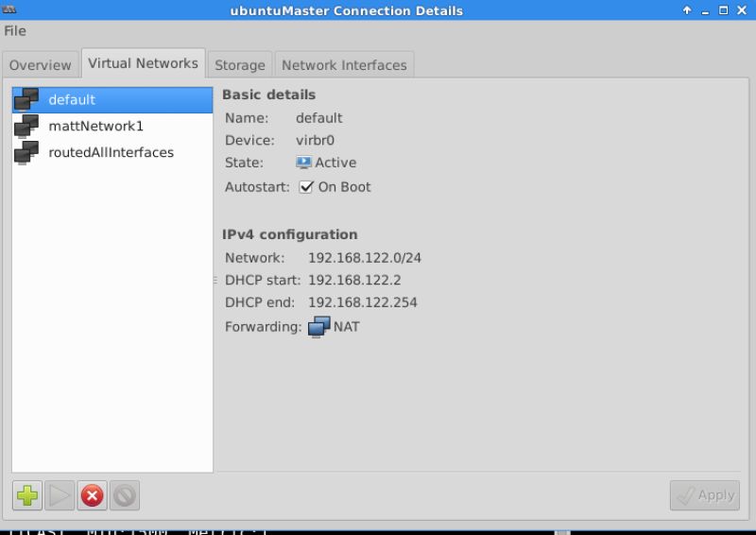Viewport: 756px width, 535px height.
Task: Click the Active state monitor icon
Action: [303, 163]
